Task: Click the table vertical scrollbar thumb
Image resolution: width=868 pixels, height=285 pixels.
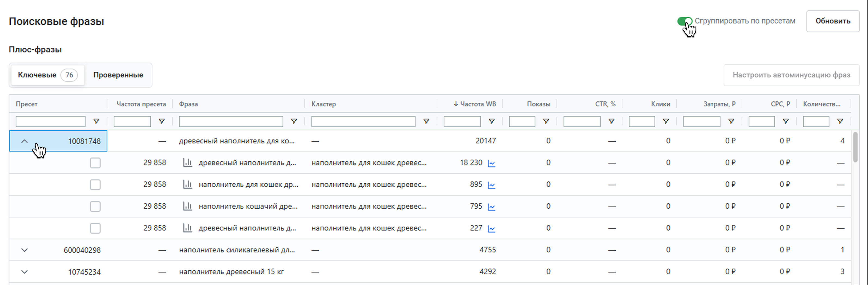Action: coord(855,147)
